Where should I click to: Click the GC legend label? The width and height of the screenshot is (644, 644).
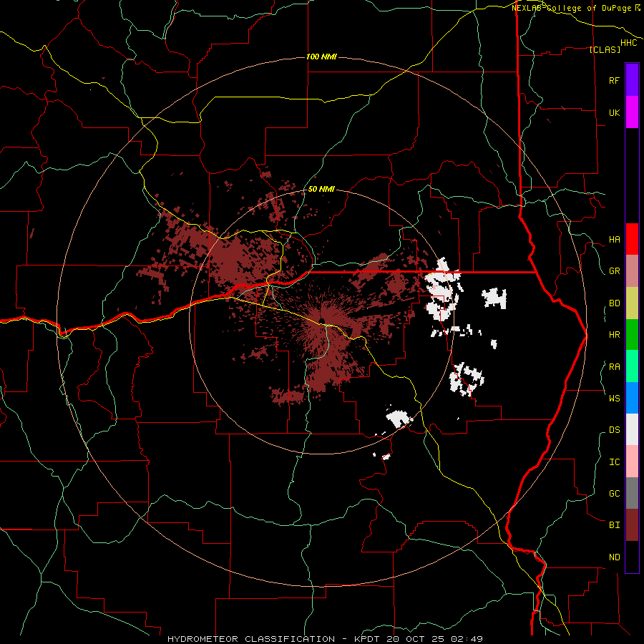[614, 494]
